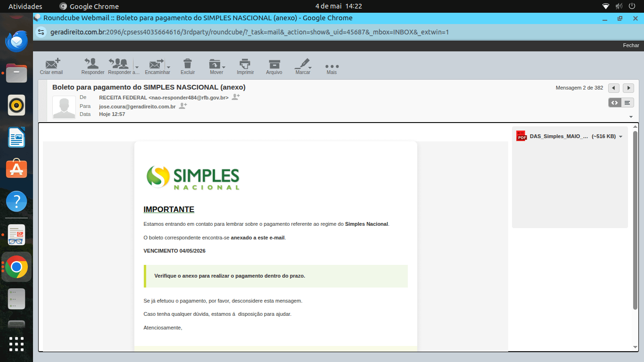
Task: Reply to sender using Responder
Action: pyautogui.click(x=92, y=66)
